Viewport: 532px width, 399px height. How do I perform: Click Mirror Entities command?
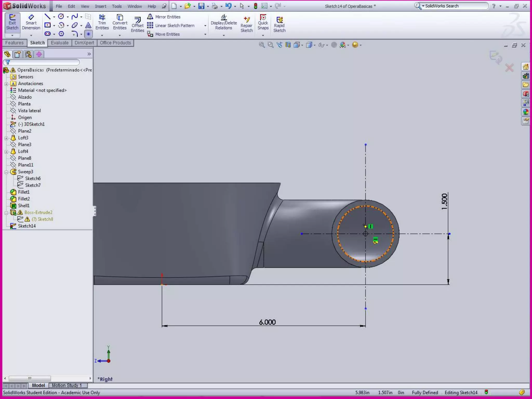(x=164, y=17)
